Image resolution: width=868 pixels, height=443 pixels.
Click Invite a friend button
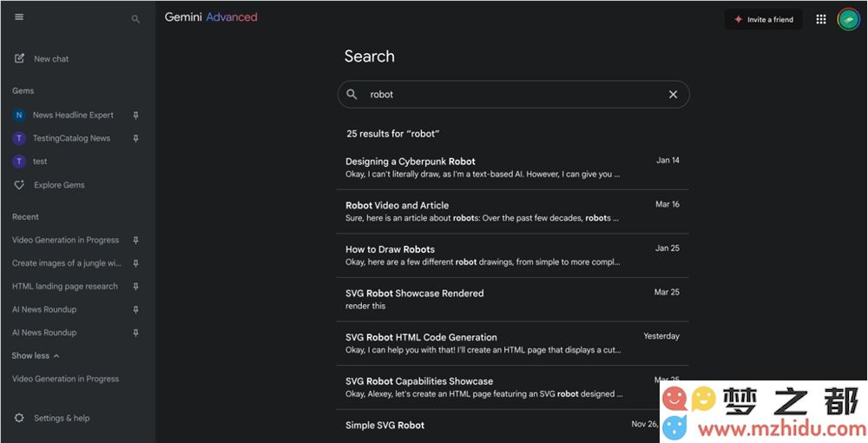763,19
